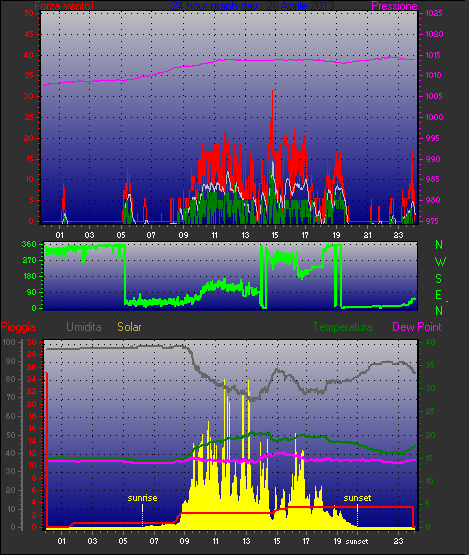
Task: Select the yellow Solar legend label
Action: click(x=129, y=327)
